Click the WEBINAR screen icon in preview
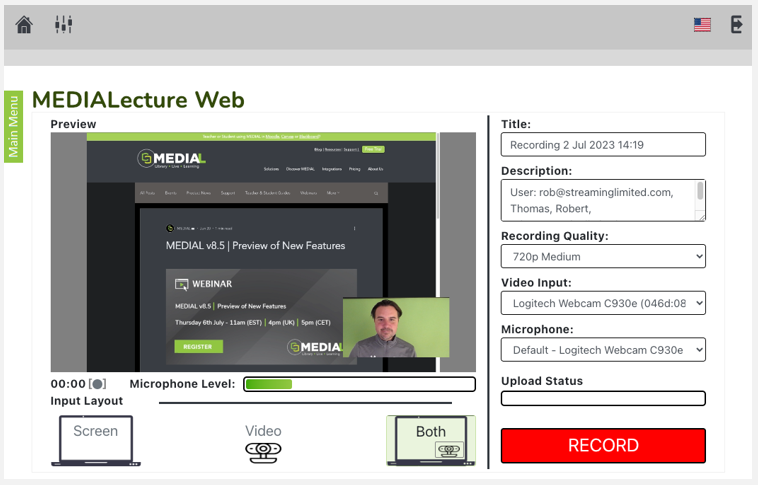The height and width of the screenshot is (485, 758). click(x=181, y=284)
